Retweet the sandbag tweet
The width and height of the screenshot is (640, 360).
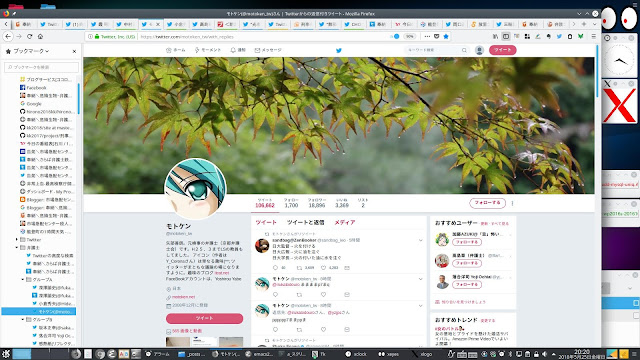299,268
